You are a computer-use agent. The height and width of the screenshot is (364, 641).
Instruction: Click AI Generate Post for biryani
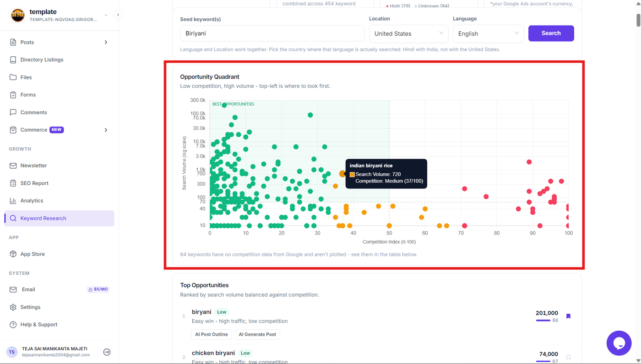257,334
